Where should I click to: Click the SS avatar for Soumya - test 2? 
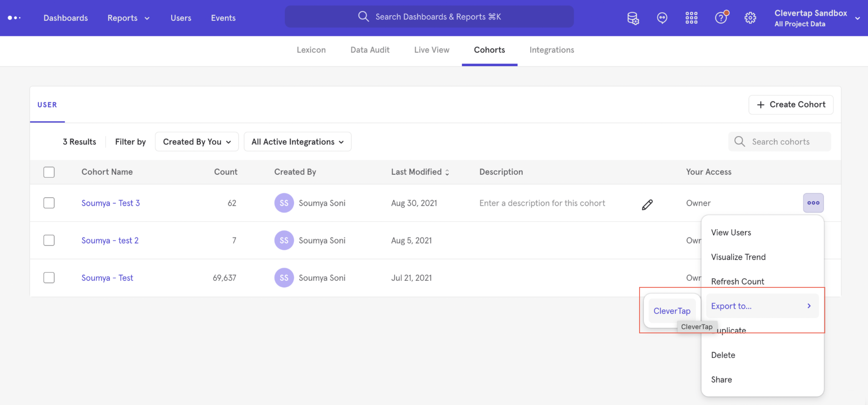click(x=284, y=240)
